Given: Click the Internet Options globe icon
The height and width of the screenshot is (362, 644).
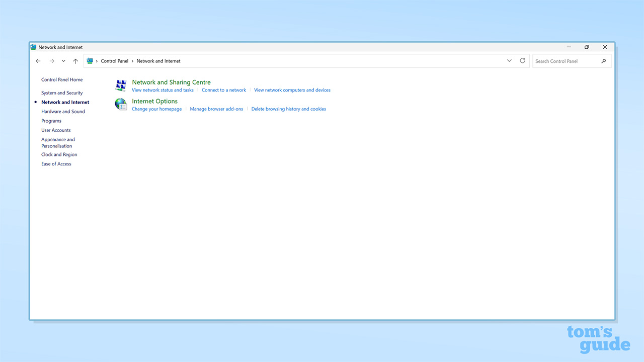Looking at the screenshot, I should (121, 104).
